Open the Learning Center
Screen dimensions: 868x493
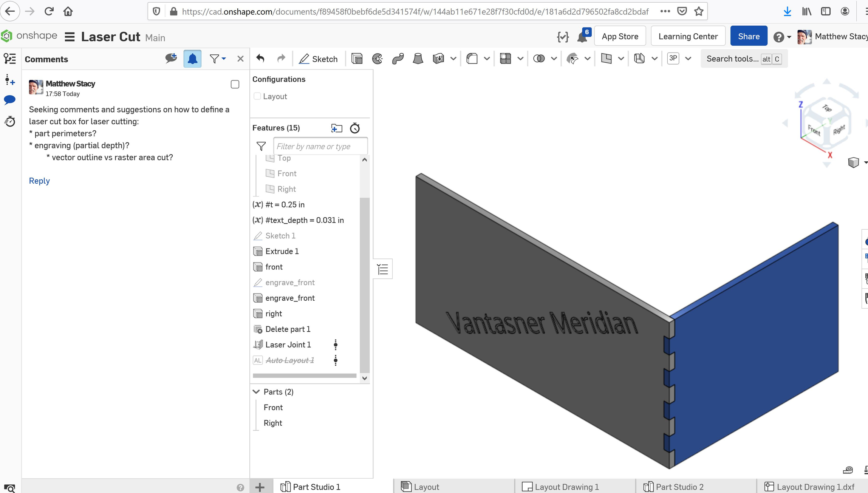coord(688,36)
